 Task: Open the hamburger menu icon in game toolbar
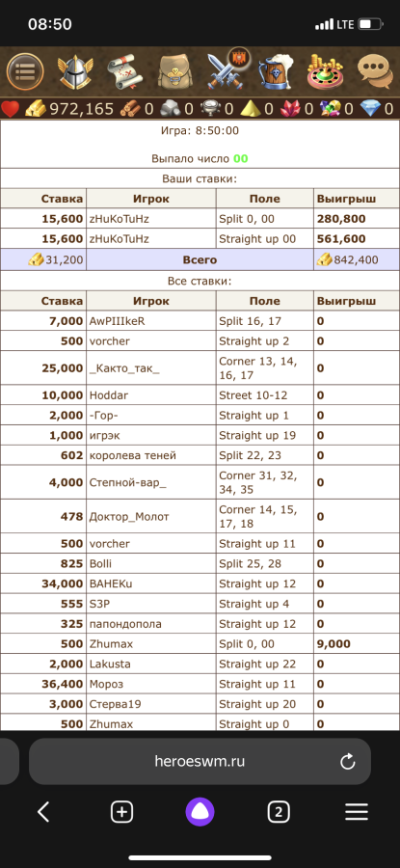click(x=25, y=71)
